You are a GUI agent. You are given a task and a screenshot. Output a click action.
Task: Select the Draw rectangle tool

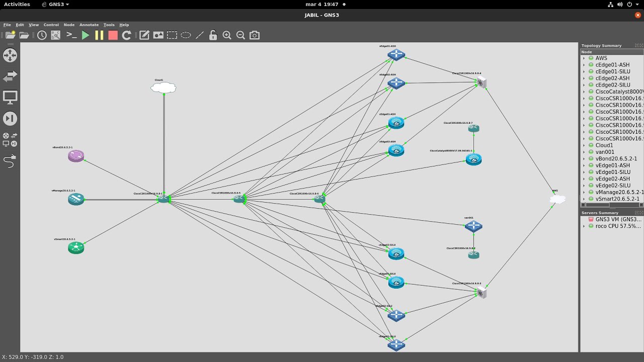click(172, 35)
